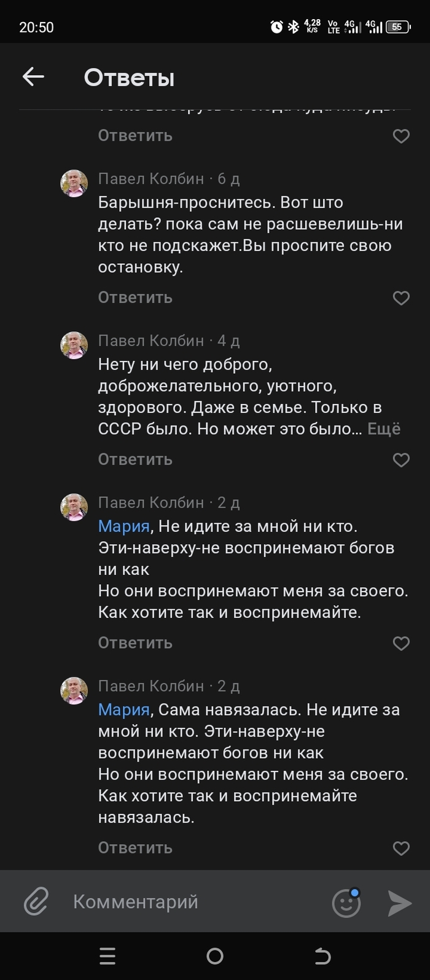Like the comment starting with Барышня-проснитесь
Viewport: 430px width, 980px height.
pos(401,298)
